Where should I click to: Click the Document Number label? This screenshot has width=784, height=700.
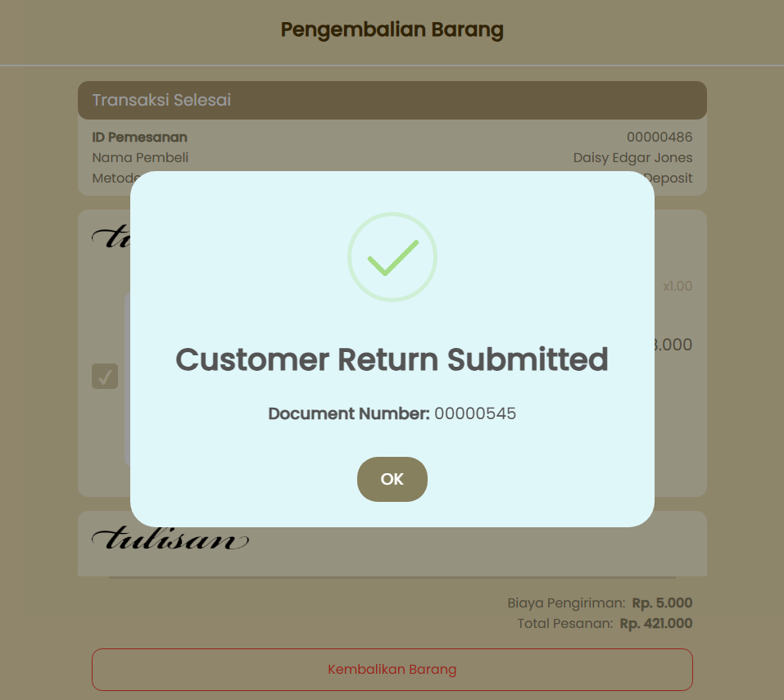point(349,413)
